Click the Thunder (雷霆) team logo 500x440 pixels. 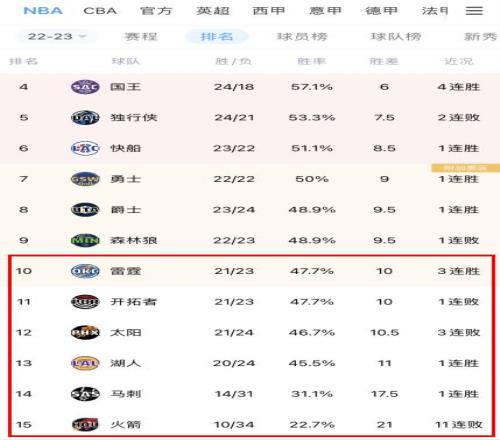tap(85, 271)
